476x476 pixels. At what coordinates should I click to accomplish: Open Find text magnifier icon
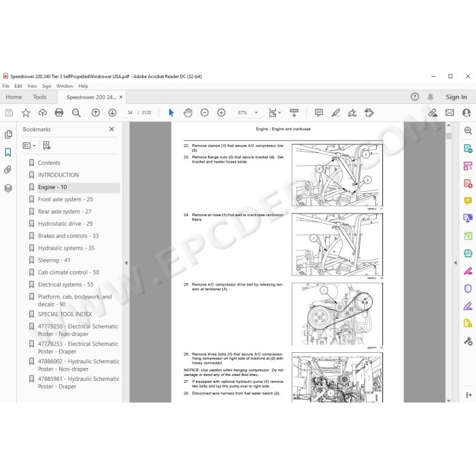point(76,113)
